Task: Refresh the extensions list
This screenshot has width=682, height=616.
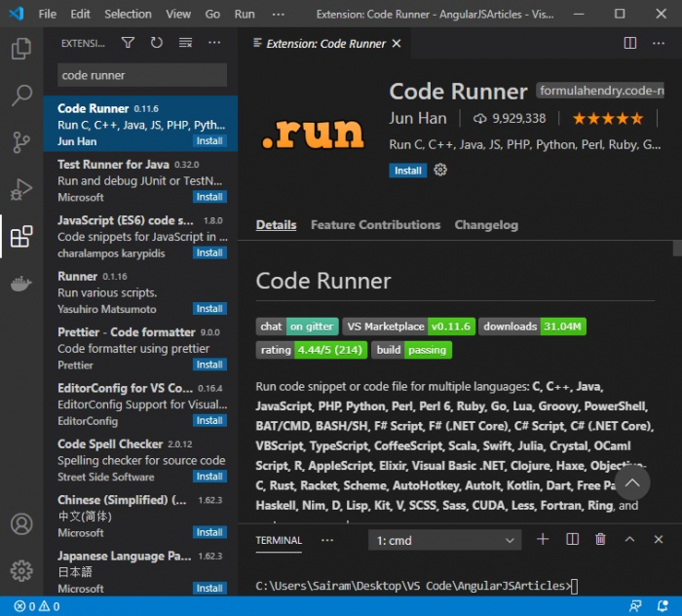Action: [156, 43]
